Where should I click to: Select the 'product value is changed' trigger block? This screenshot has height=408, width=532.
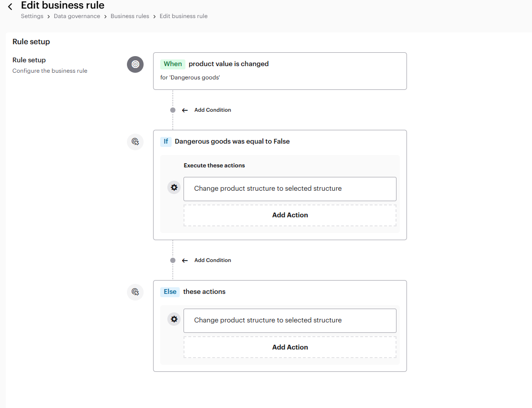pos(280,70)
